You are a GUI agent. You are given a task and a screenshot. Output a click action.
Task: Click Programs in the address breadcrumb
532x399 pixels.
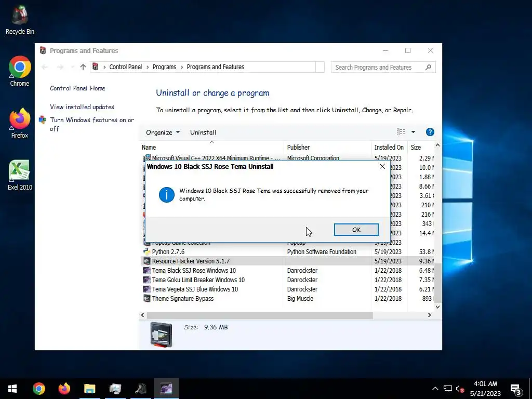pos(164,67)
